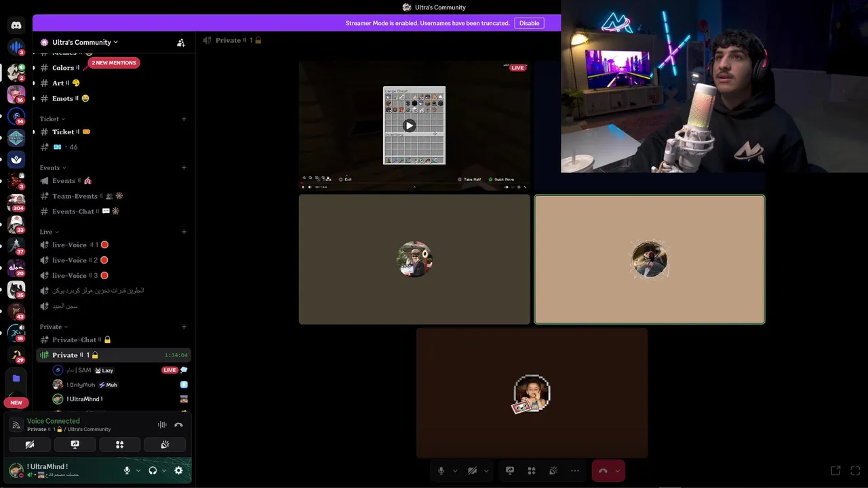Share your screen from the voice panel

(x=75, y=445)
